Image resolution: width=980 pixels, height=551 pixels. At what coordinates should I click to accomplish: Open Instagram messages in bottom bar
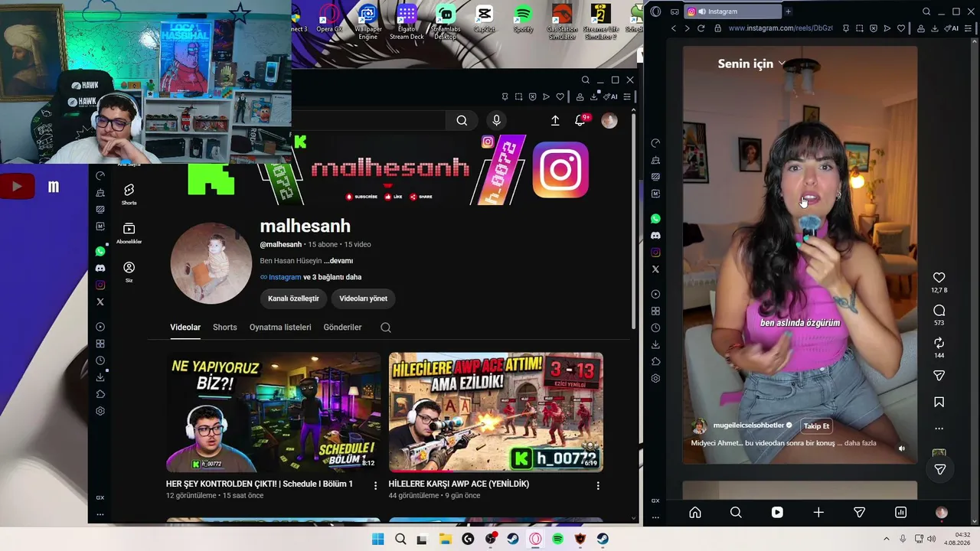click(x=860, y=513)
